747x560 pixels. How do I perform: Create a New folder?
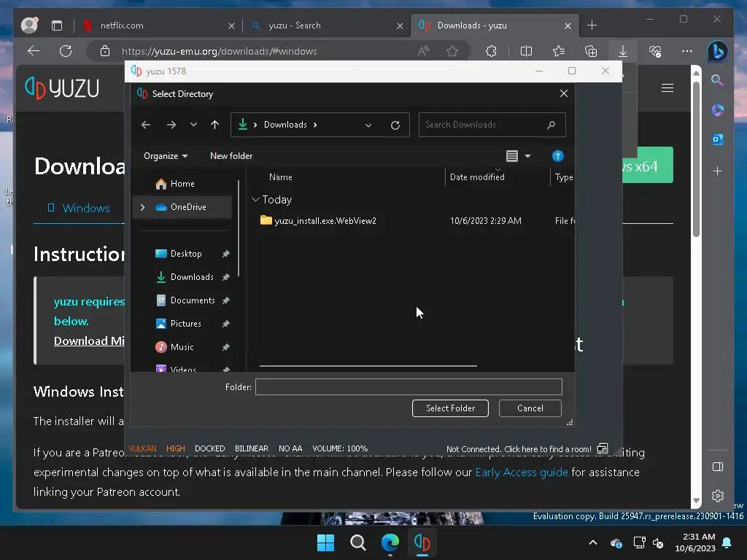231,156
